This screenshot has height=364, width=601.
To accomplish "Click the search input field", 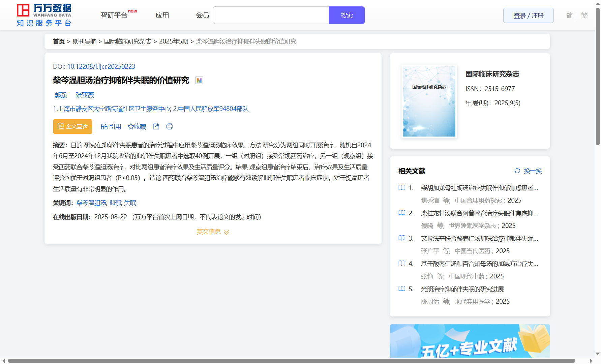I will (271, 16).
